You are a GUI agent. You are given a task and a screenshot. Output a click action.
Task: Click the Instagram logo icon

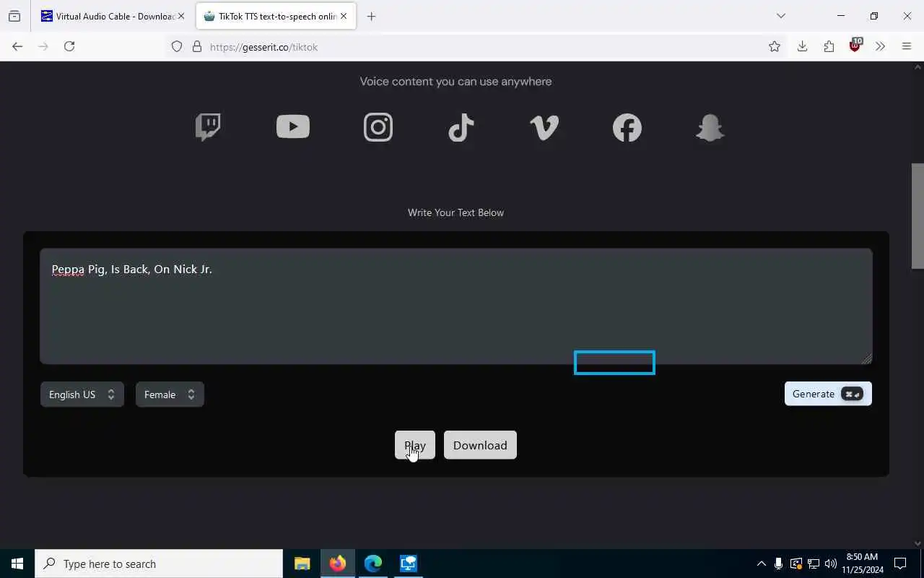pyautogui.click(x=378, y=127)
